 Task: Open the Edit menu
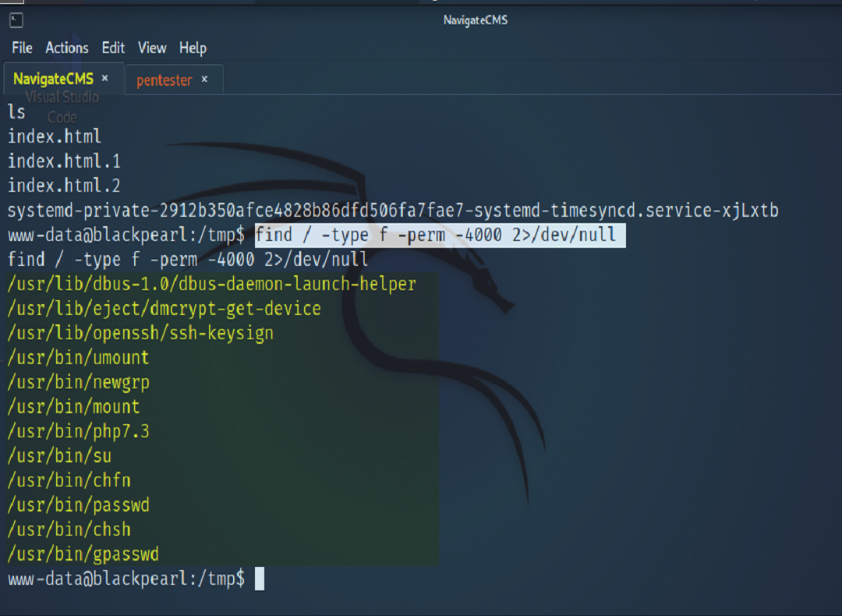[113, 48]
